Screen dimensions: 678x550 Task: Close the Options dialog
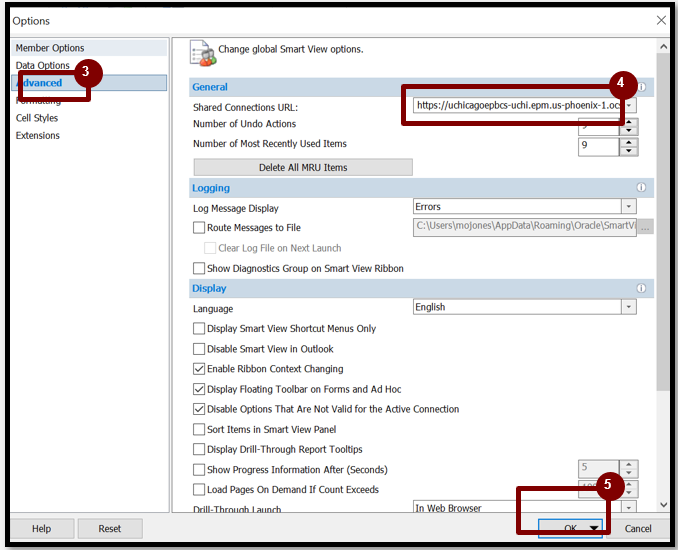[x=661, y=20]
